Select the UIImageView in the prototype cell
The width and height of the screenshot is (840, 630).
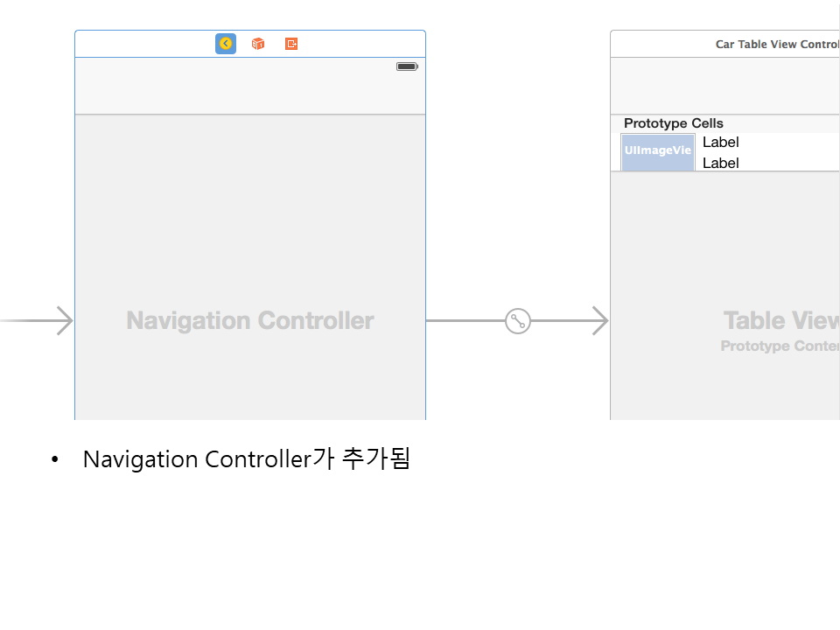[x=658, y=151]
